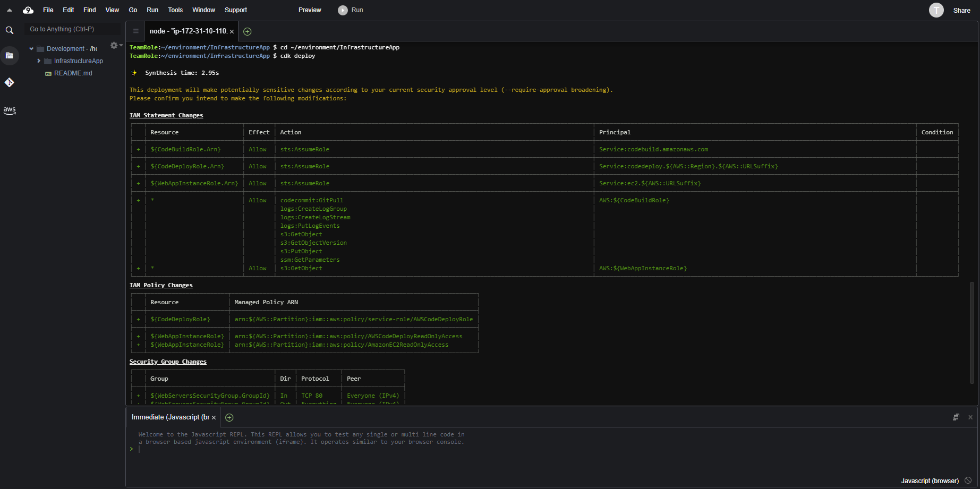Click the codecommit:GitPull action text

coord(312,200)
